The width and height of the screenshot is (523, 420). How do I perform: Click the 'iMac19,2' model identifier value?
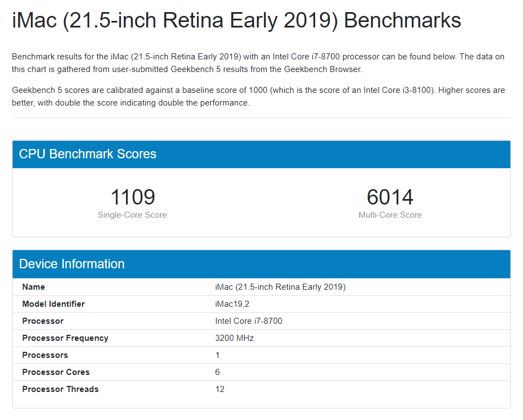pos(232,304)
